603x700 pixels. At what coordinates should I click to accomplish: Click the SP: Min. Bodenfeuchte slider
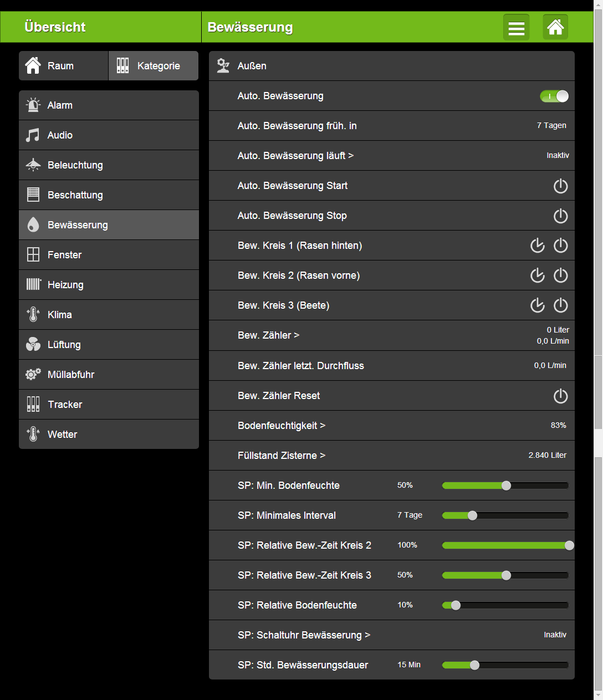coord(505,486)
